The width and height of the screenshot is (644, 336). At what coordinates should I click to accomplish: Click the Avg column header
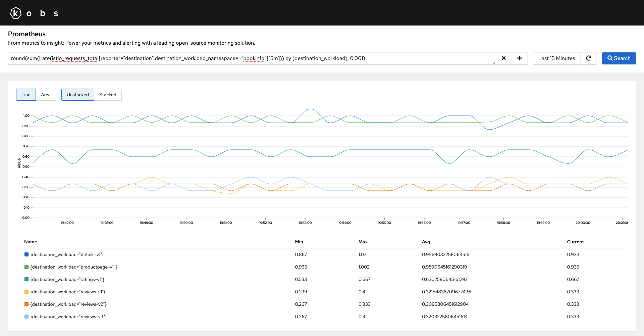click(x=426, y=242)
